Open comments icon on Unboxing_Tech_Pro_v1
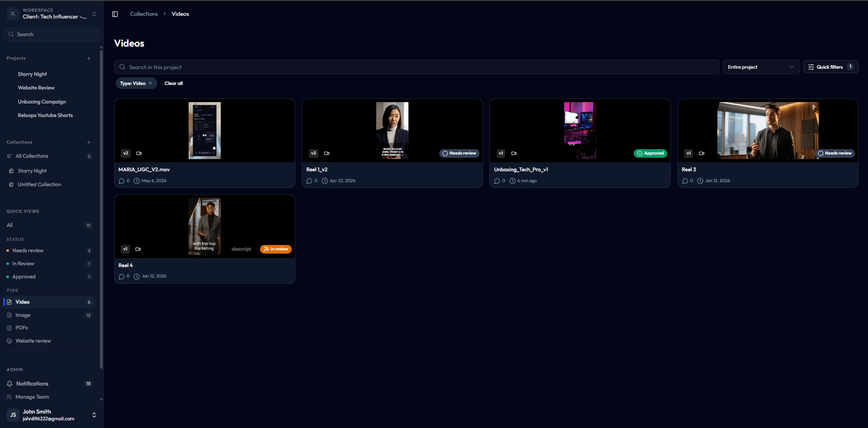The height and width of the screenshot is (428, 868). [497, 181]
